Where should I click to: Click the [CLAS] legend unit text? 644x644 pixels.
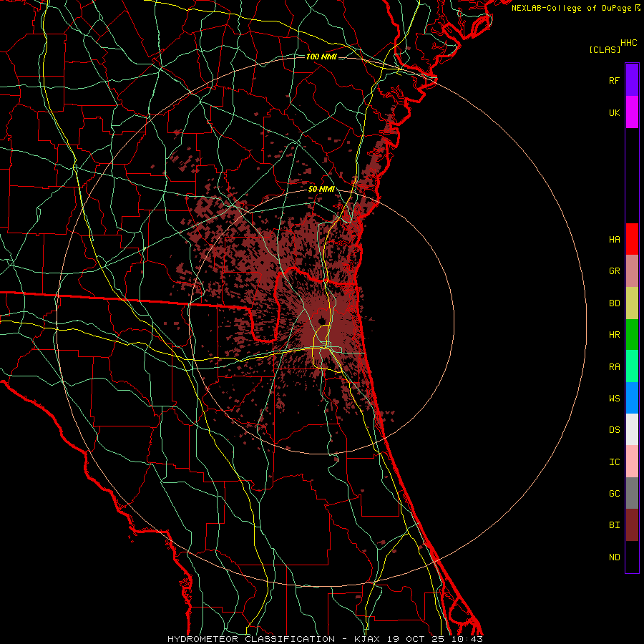[x=605, y=49]
